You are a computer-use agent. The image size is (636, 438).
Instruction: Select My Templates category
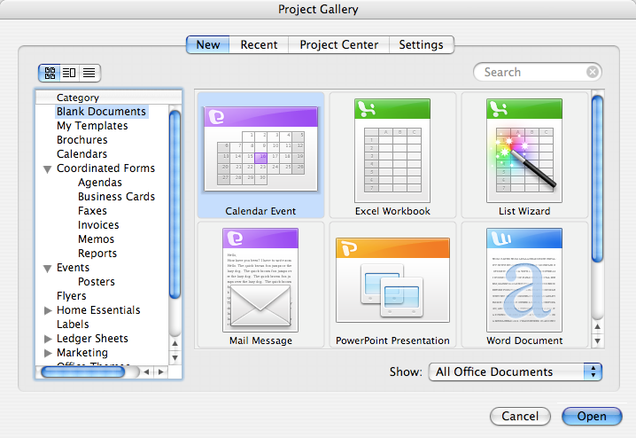tap(92, 126)
